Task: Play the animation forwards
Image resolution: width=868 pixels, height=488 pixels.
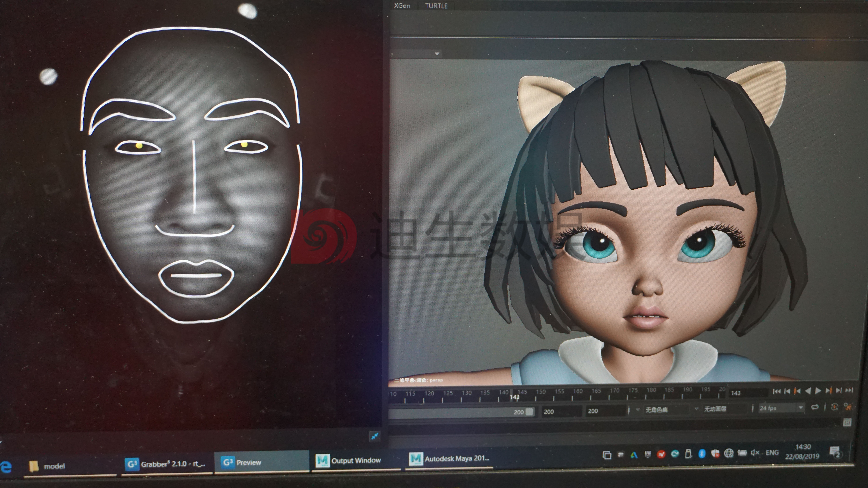Action: click(818, 391)
